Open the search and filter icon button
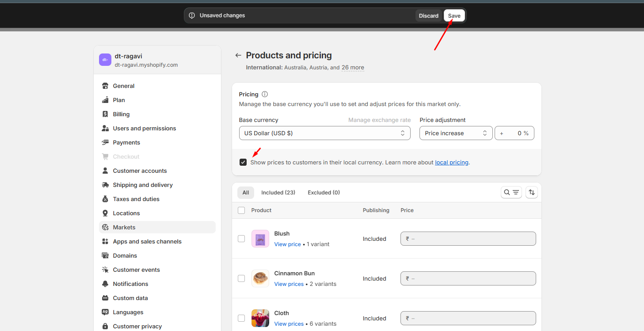 click(x=511, y=192)
